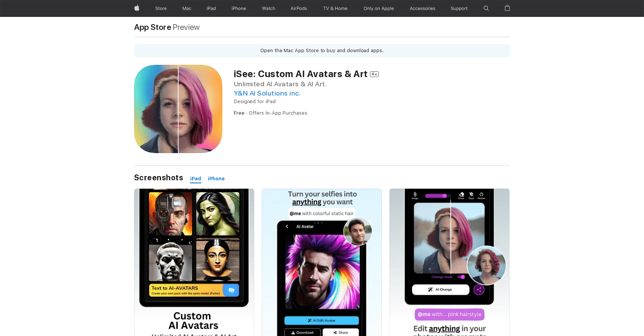The width and height of the screenshot is (644, 336).
Task: Visit Y&N AI Solutions inc. developer link
Action: (267, 93)
